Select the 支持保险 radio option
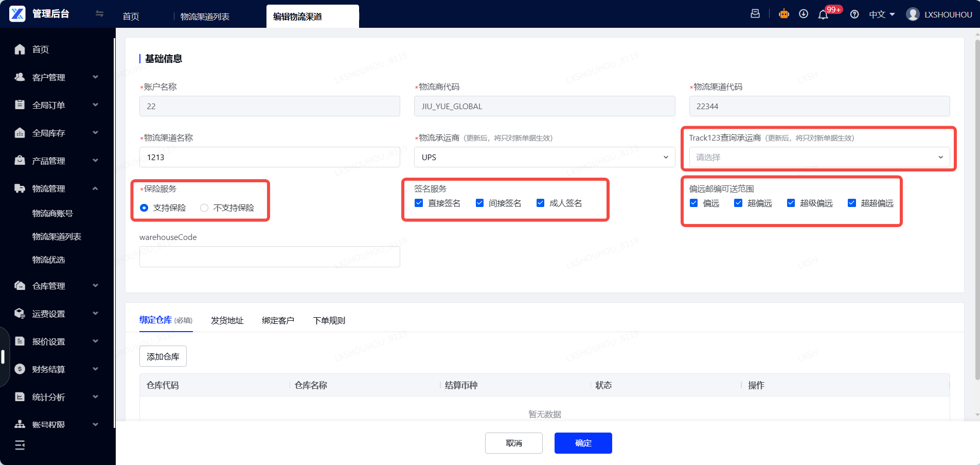 point(144,208)
